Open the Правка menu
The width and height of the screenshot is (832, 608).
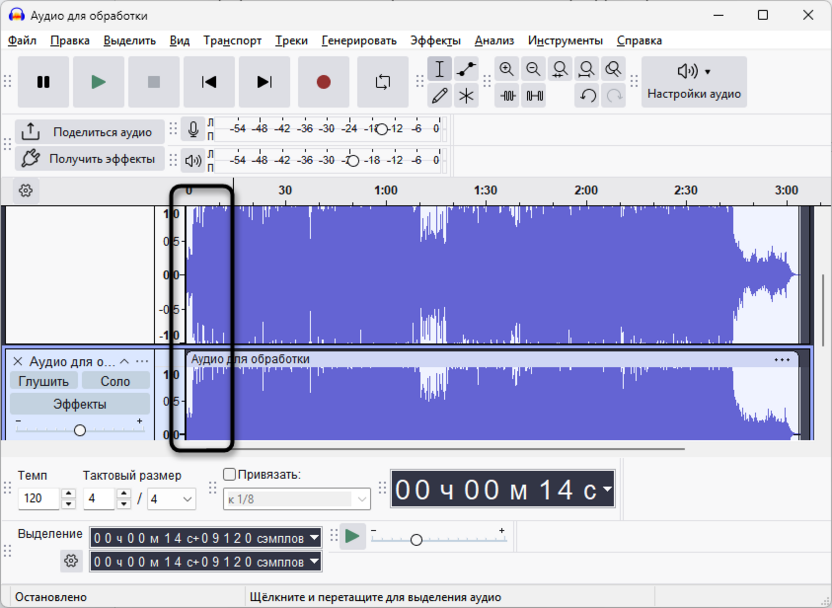pos(70,40)
